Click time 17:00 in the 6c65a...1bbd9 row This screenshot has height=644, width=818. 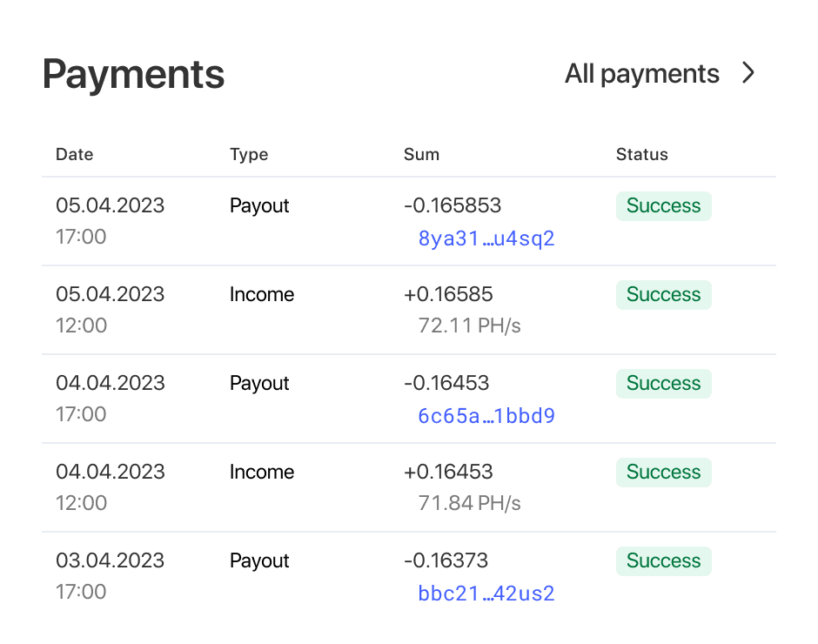point(81,414)
